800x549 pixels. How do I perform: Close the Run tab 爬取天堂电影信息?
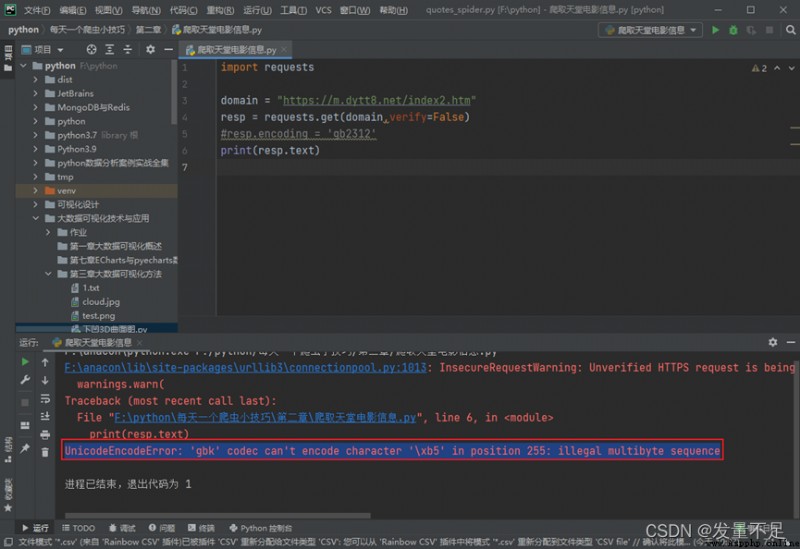(139, 342)
